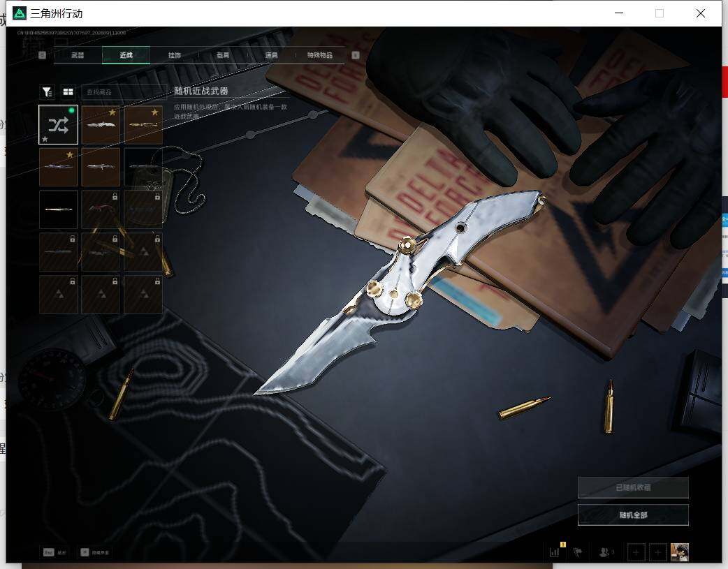Select the locked blue blade skin
This screenshot has height=569, width=728.
(x=59, y=252)
